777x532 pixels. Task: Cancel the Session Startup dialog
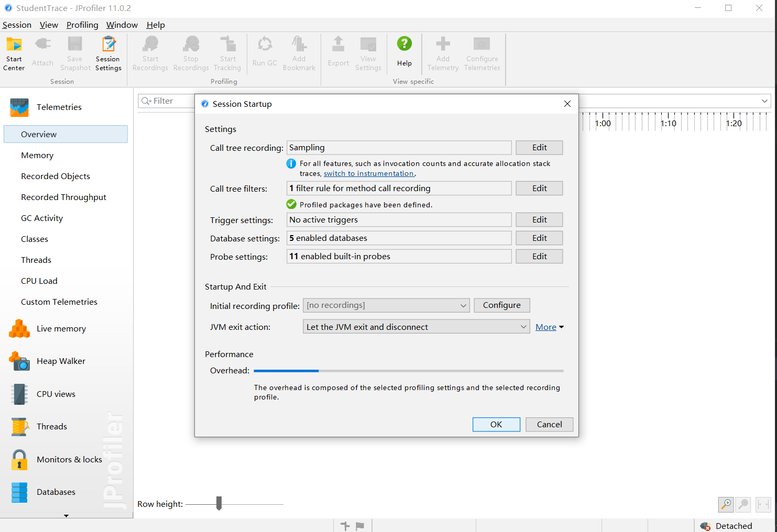coord(549,425)
